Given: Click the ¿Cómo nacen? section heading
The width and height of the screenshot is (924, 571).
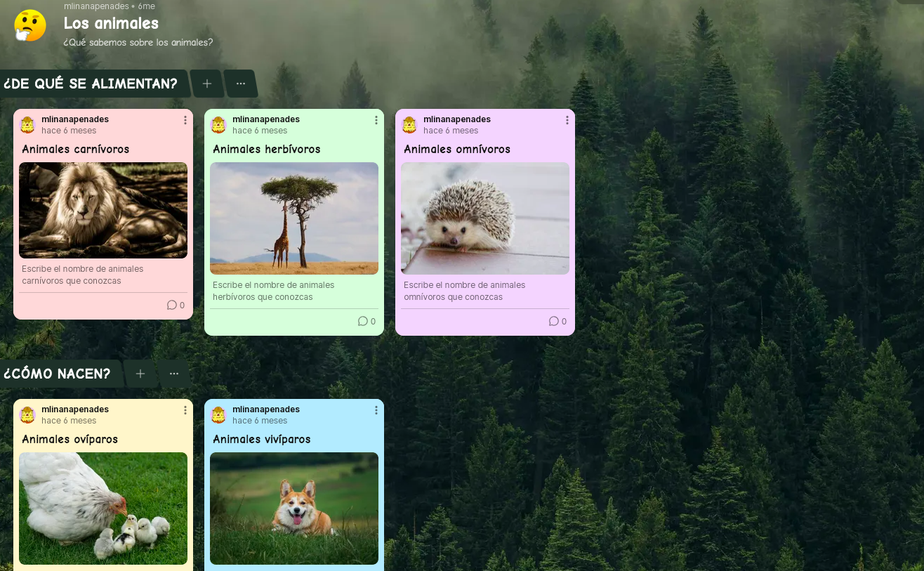Looking at the screenshot, I should pyautogui.click(x=58, y=374).
